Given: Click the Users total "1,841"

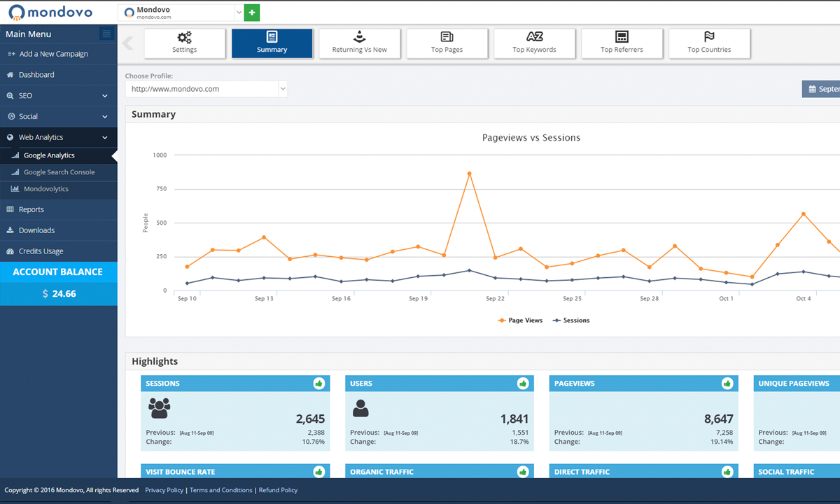Looking at the screenshot, I should pyautogui.click(x=514, y=419).
